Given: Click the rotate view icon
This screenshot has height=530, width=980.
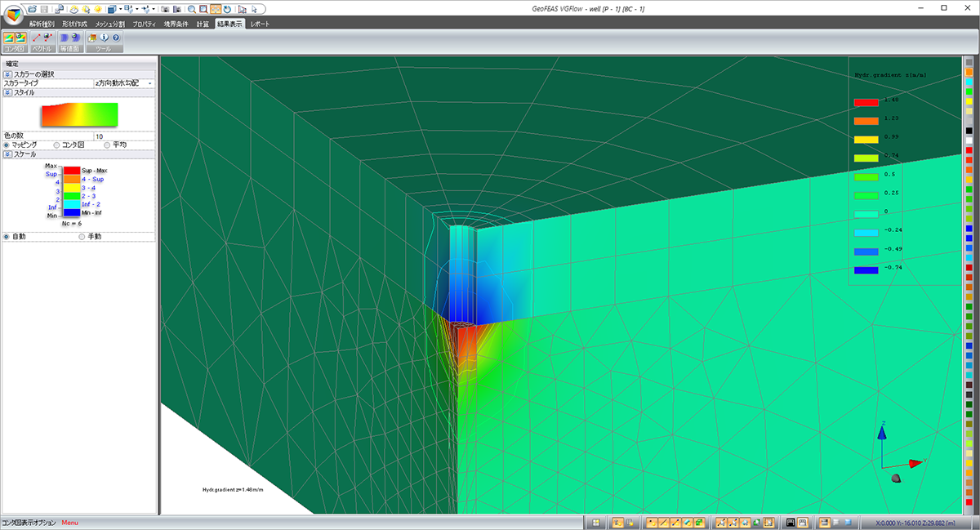Looking at the screenshot, I should click(x=226, y=8).
